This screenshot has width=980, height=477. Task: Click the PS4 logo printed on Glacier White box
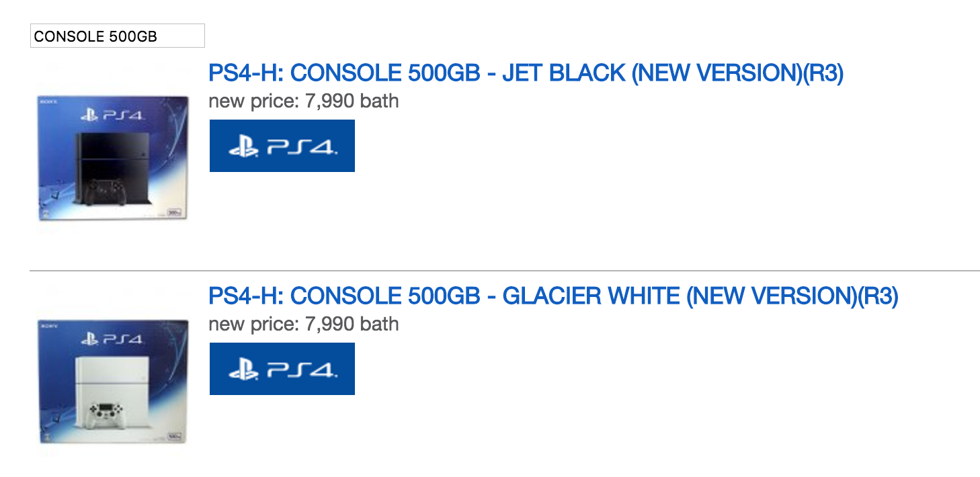click(x=111, y=339)
